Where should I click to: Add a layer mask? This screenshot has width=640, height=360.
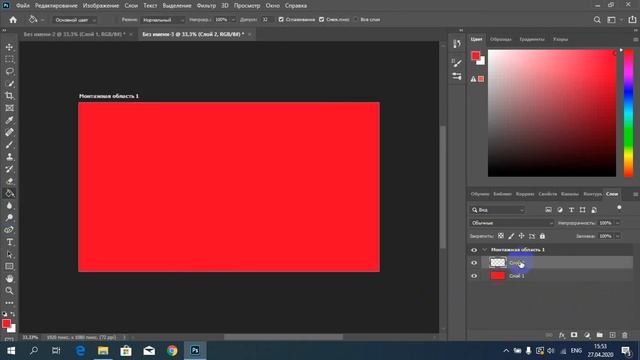coord(574,335)
